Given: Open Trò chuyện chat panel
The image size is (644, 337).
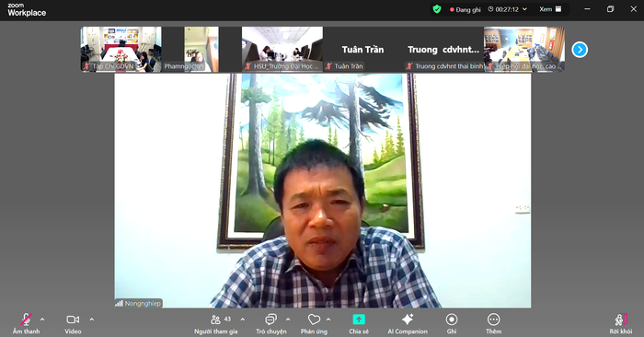Looking at the screenshot, I should click(271, 323).
